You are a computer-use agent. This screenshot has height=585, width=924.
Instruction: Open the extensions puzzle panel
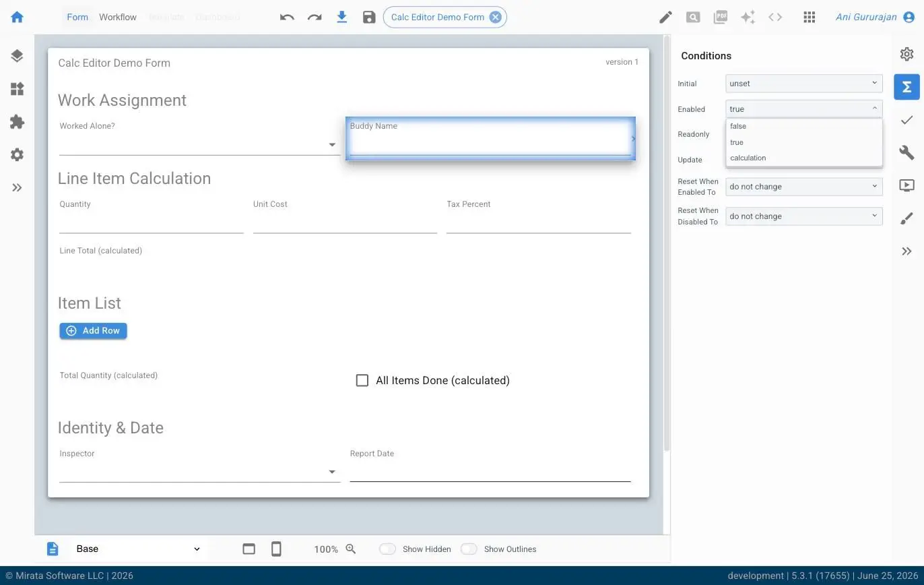pos(18,122)
